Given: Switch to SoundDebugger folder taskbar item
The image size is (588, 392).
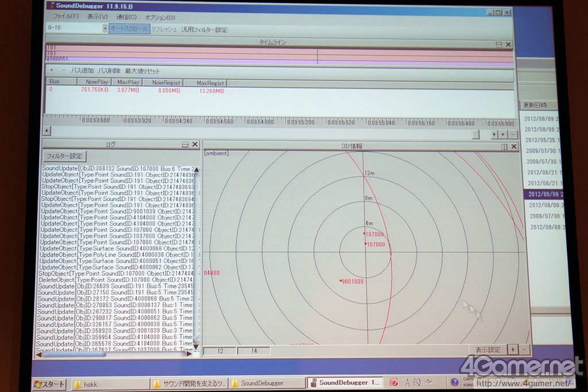Looking at the screenshot, I should pyautogui.click(x=267, y=383).
